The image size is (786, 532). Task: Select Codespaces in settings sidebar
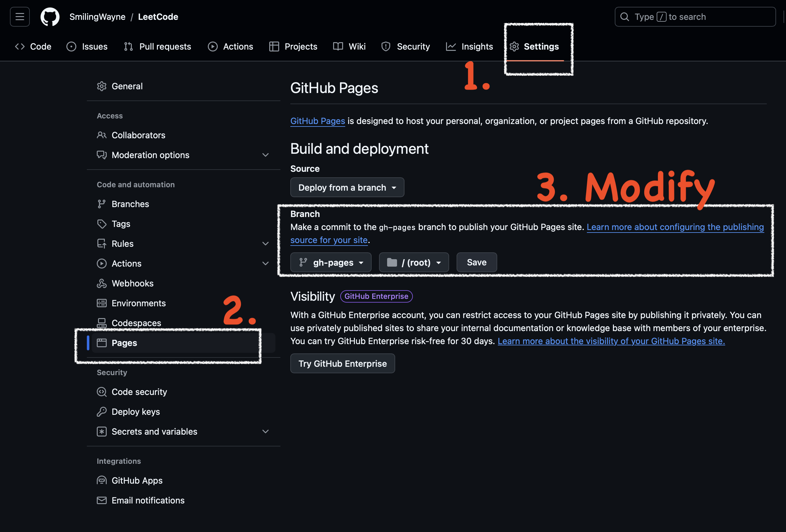click(x=184, y=323)
